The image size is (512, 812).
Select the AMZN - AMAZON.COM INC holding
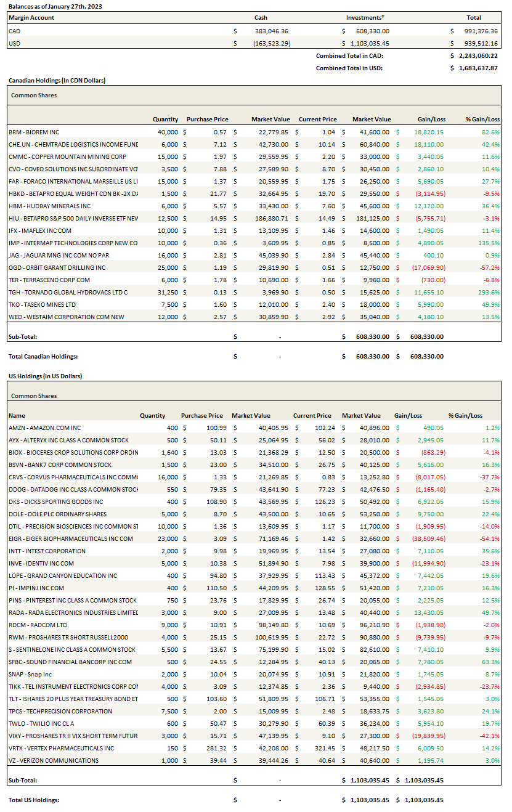point(45,428)
